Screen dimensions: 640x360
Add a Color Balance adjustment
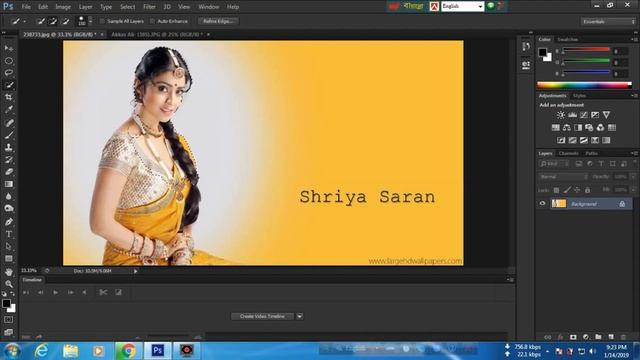click(567, 128)
